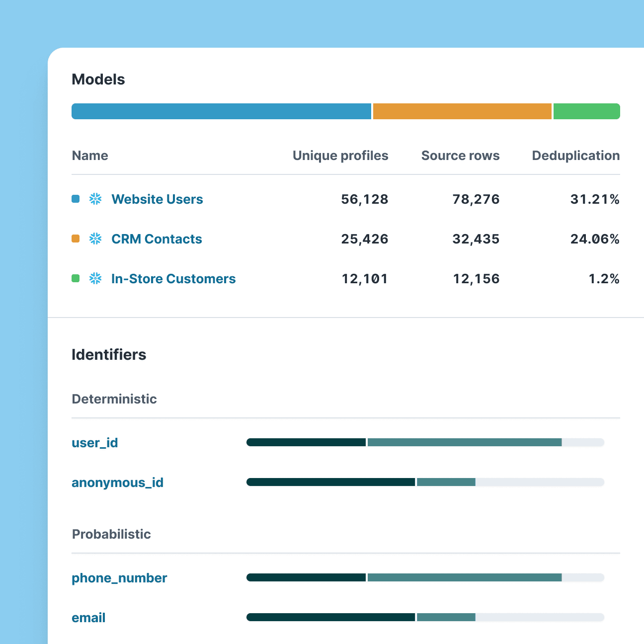This screenshot has width=644, height=644.
Task: Click the Snowflake icon beside In-Store Customers
Action: pos(95,279)
